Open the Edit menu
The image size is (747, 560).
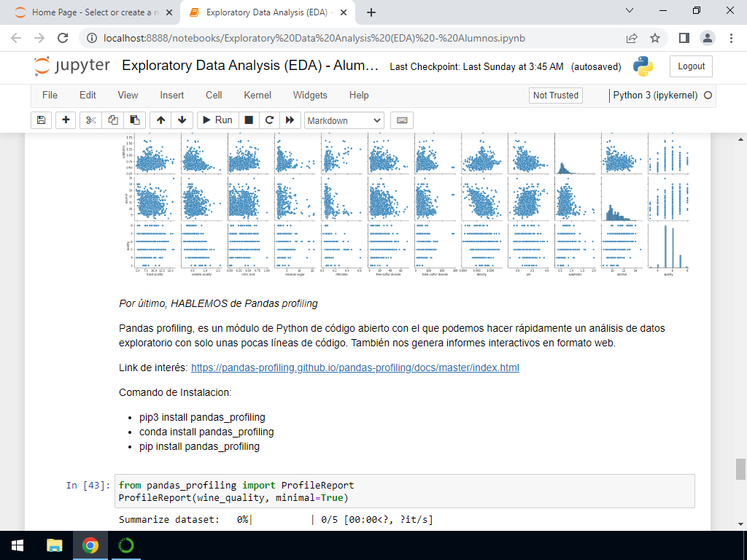point(88,96)
